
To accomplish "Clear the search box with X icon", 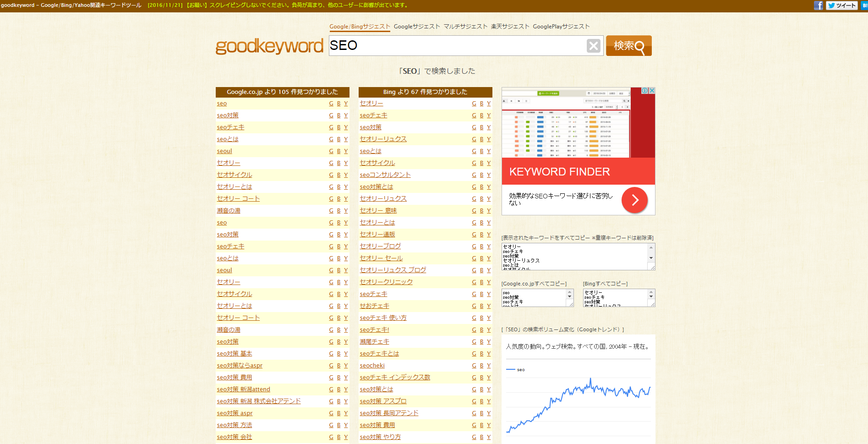I will [593, 46].
